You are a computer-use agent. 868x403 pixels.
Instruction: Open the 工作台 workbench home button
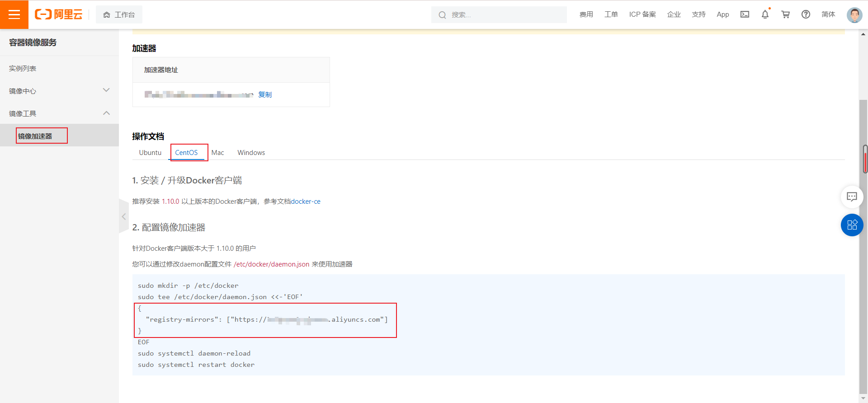119,14
